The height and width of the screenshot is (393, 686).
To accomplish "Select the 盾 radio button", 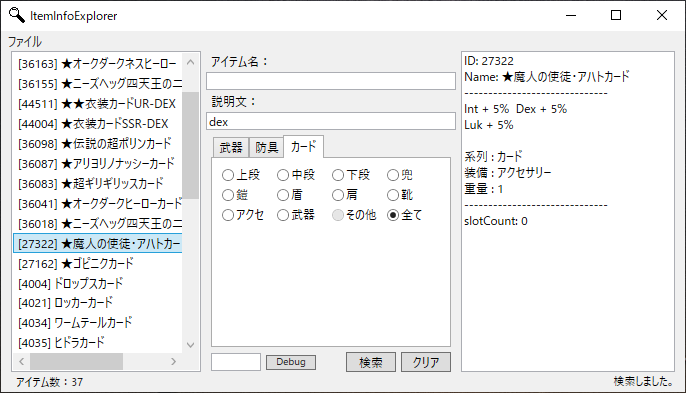I will click(290, 195).
